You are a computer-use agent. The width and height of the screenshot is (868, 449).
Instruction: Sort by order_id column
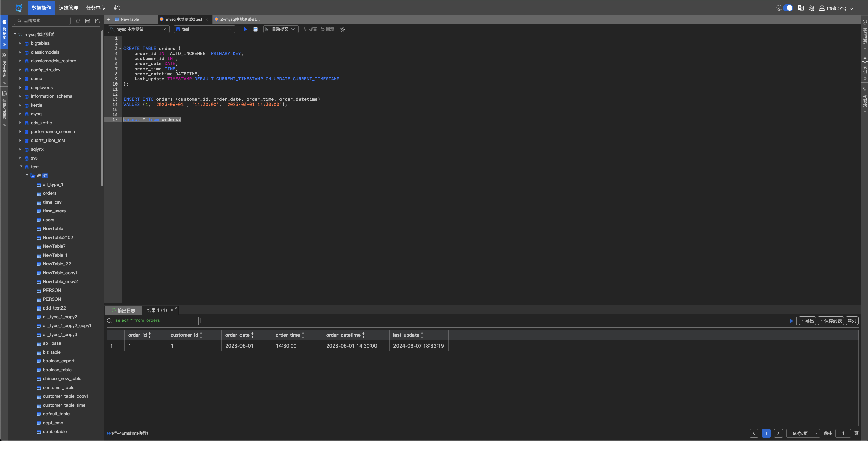pos(149,335)
